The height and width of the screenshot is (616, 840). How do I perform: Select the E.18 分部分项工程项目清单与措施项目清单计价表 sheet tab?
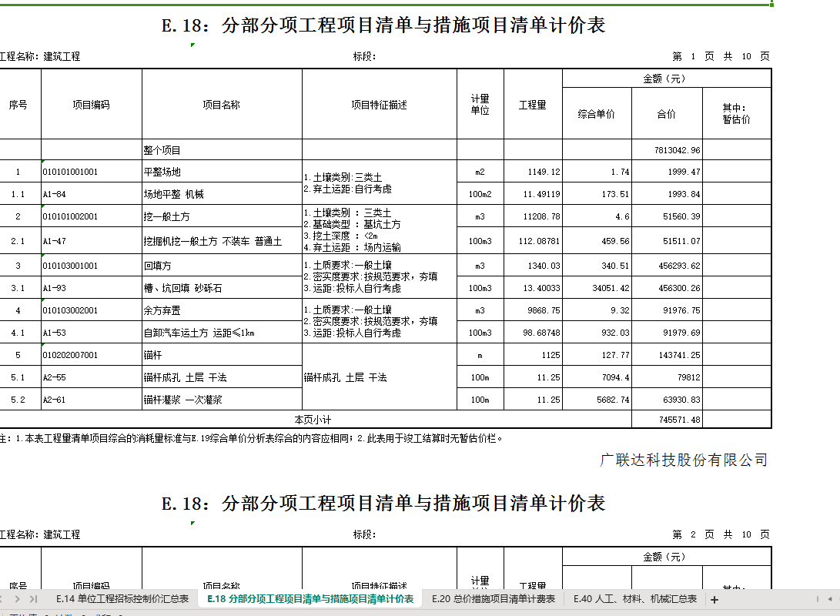310,599
